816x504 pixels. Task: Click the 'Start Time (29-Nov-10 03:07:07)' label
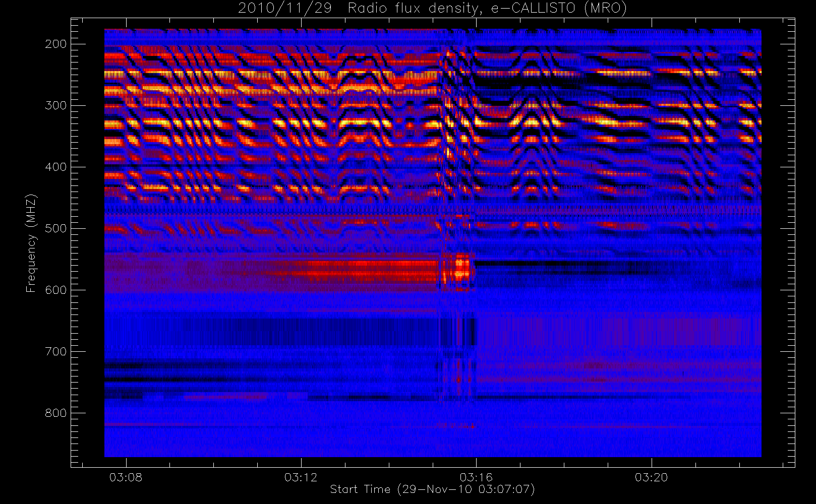pos(432,489)
